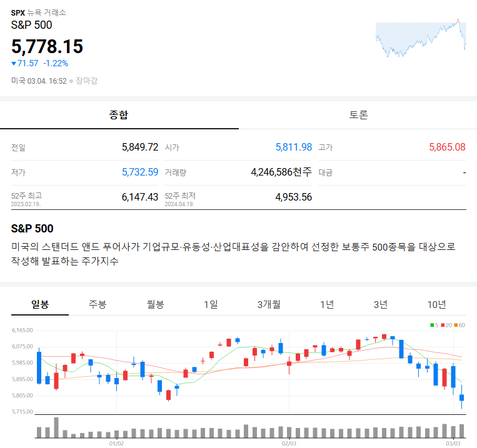Click the tallest volume bar near chart start

56,427
